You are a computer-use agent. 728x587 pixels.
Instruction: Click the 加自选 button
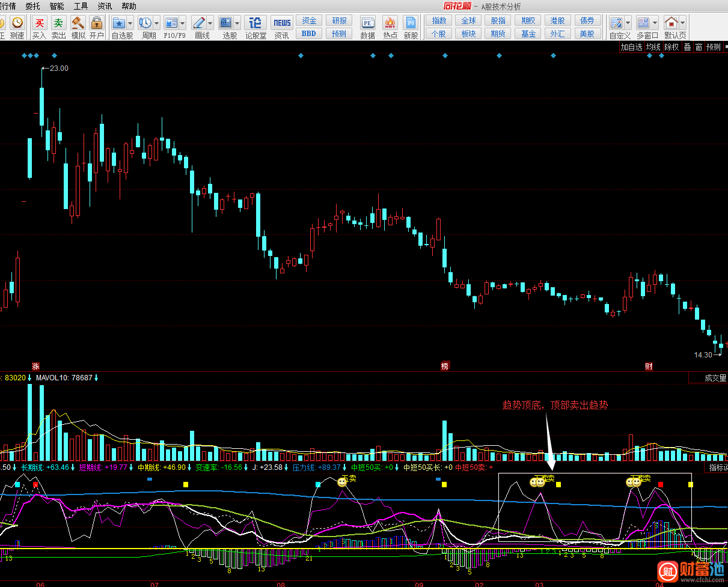click(631, 47)
